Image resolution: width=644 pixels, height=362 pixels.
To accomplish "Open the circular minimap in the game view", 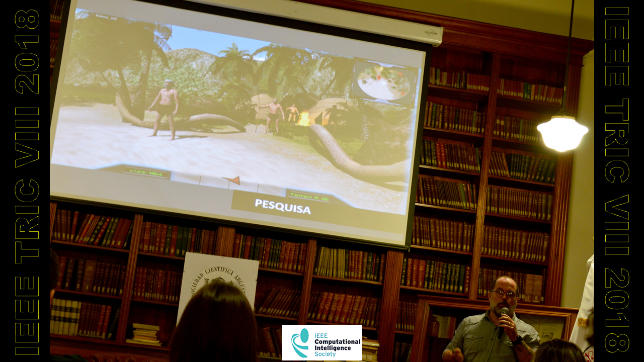I will click(383, 82).
